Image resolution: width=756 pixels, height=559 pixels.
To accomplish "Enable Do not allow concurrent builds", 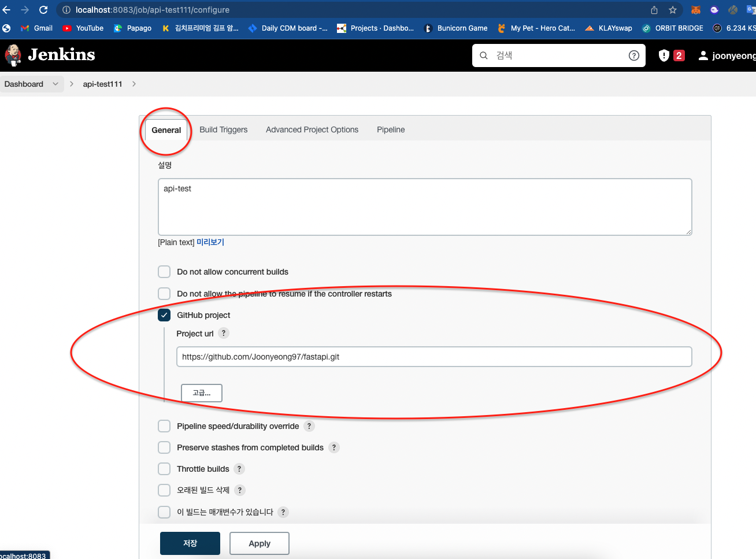I will [x=164, y=272].
